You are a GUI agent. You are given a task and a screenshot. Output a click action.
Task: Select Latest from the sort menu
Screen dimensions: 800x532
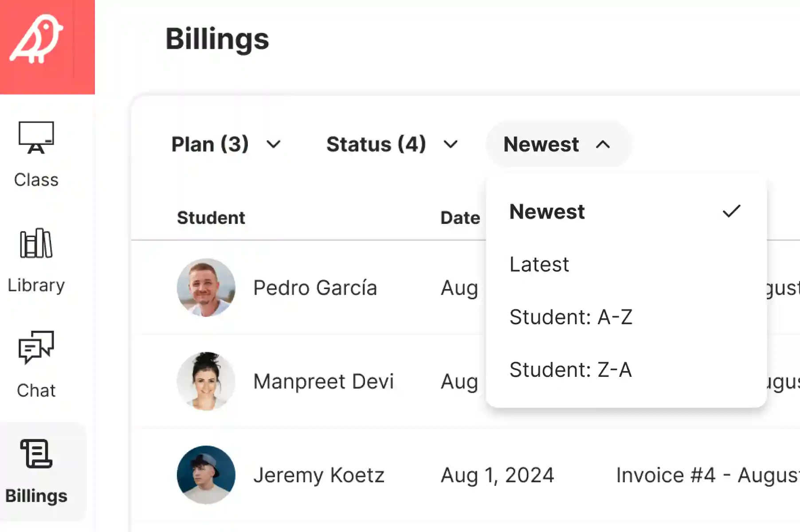539,264
